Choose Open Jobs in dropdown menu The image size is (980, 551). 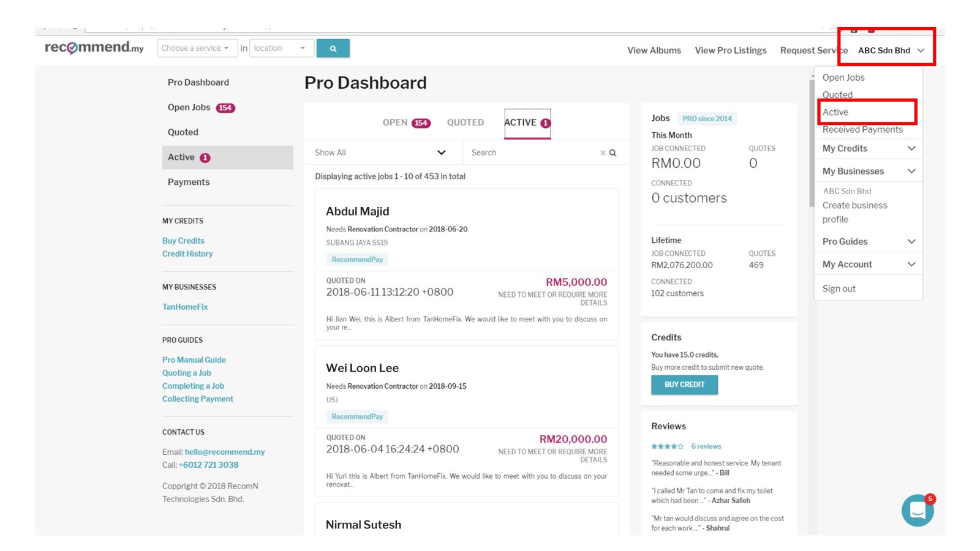click(843, 78)
